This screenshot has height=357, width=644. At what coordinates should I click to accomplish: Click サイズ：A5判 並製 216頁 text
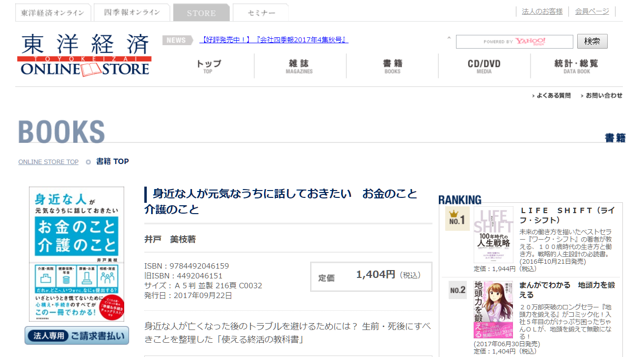(203, 286)
